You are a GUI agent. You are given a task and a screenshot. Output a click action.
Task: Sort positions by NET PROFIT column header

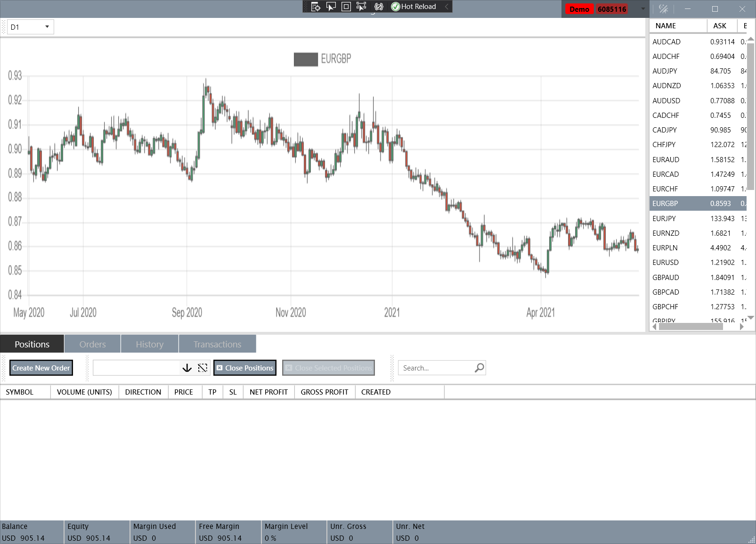click(x=268, y=392)
